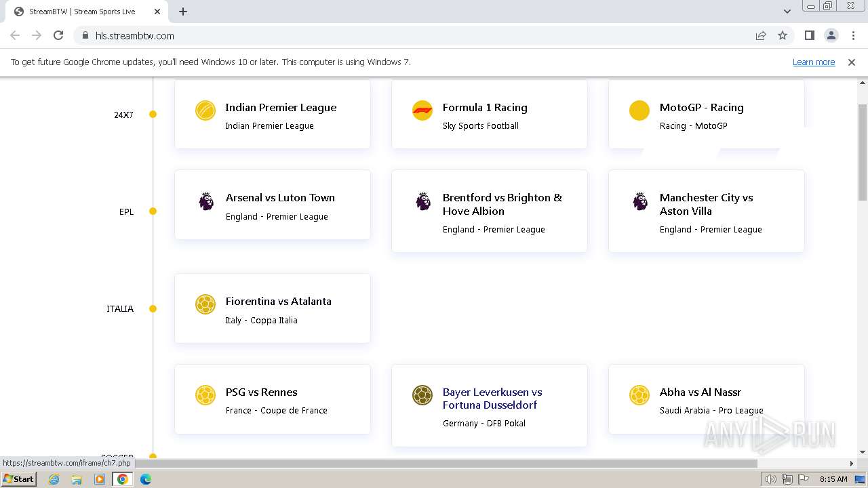Open the Chrome three-dot menu
Image resolution: width=868 pixels, height=488 pixels.
point(853,35)
